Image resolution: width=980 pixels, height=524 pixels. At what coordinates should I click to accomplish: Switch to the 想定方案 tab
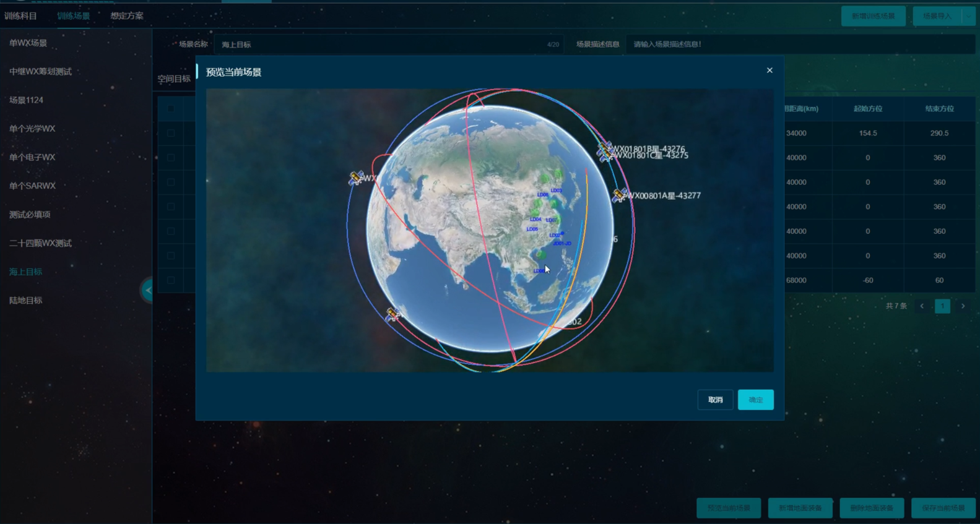pos(127,16)
